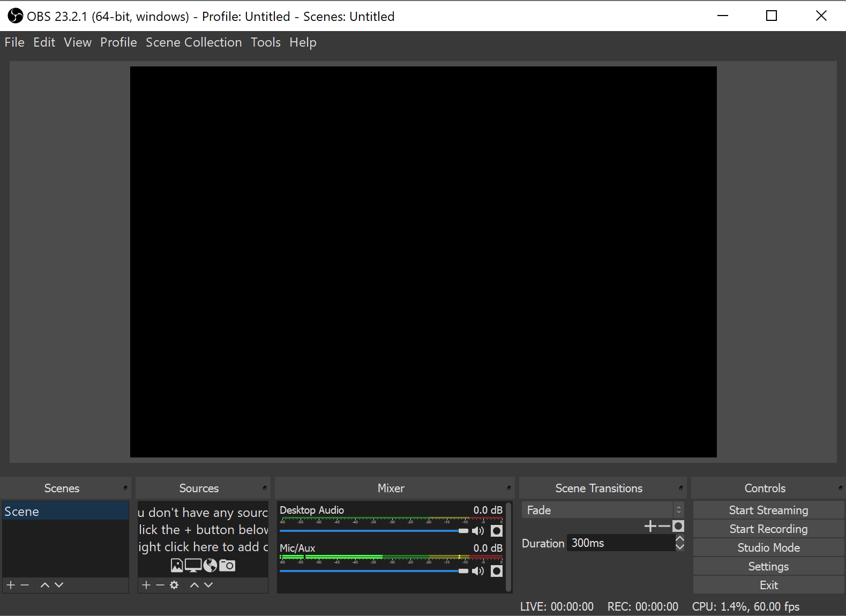Add a new scene with plus icon
846x616 pixels.
pyautogui.click(x=11, y=585)
